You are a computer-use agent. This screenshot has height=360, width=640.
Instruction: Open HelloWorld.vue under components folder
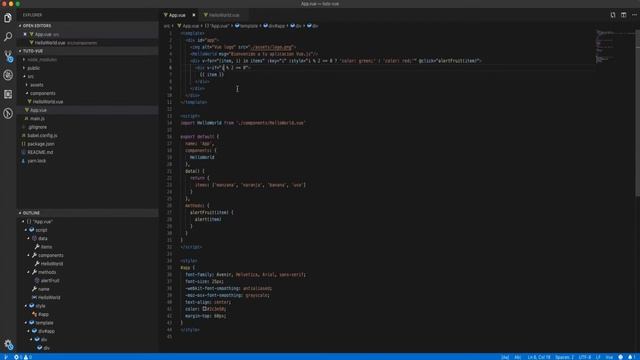click(47, 102)
